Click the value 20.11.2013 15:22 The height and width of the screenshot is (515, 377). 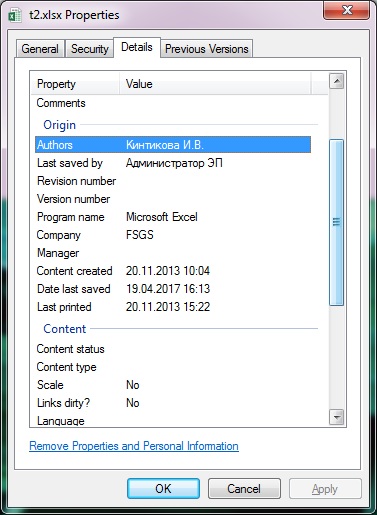point(168,307)
